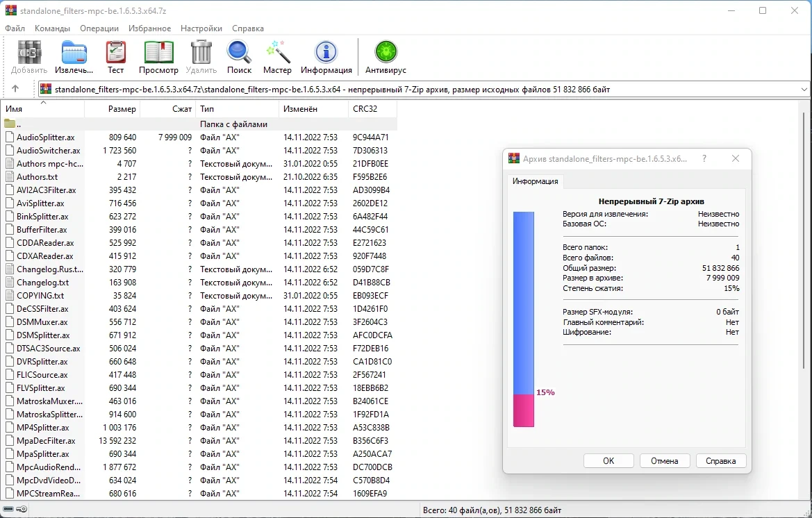Select the DSMMuxer.ax file
The height and width of the screenshot is (518, 812).
click(42, 322)
